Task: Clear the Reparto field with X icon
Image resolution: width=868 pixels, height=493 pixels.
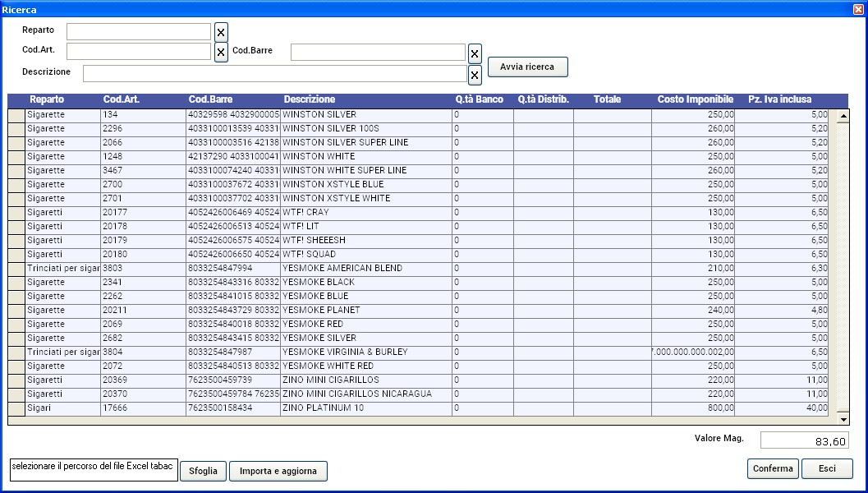Action: (x=221, y=32)
